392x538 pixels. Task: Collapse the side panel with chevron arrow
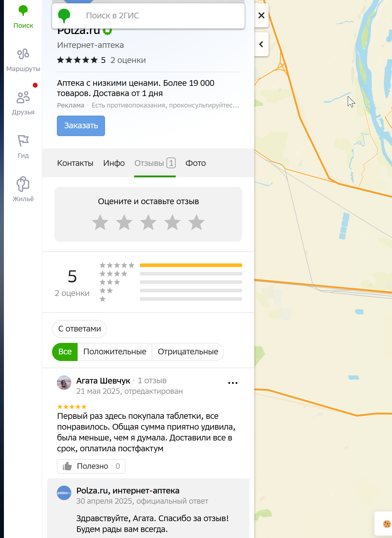tap(261, 44)
